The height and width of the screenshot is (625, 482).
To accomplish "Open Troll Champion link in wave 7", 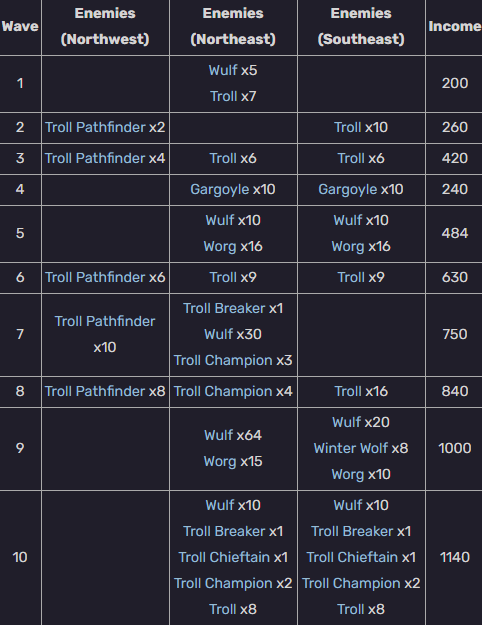I will [223, 361].
